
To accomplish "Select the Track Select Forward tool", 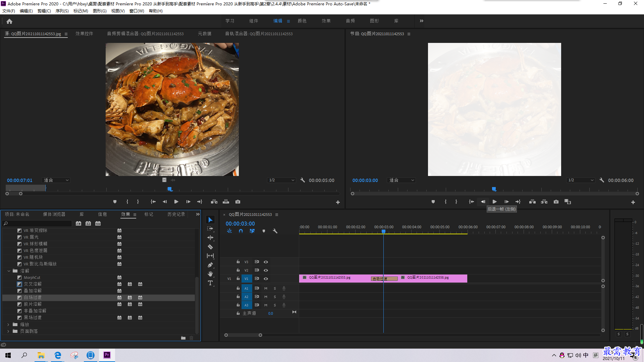I will [x=210, y=229].
